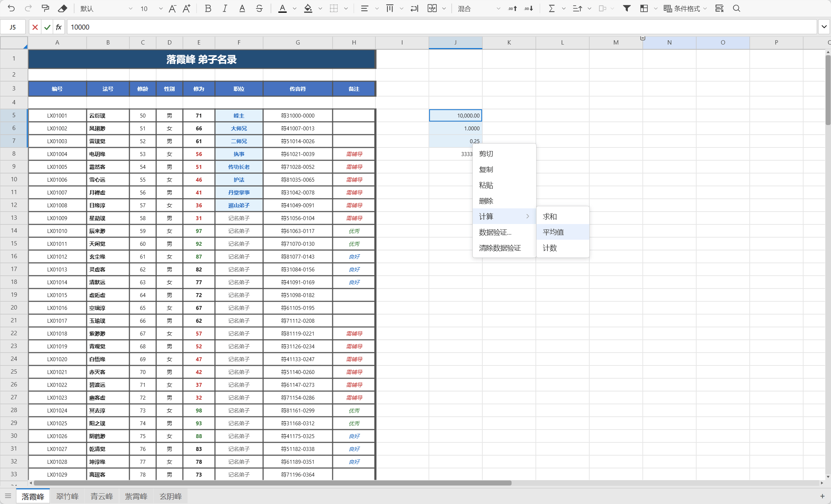Click the vertical scrollbar thumb
The height and width of the screenshot is (504, 831).
(828, 90)
